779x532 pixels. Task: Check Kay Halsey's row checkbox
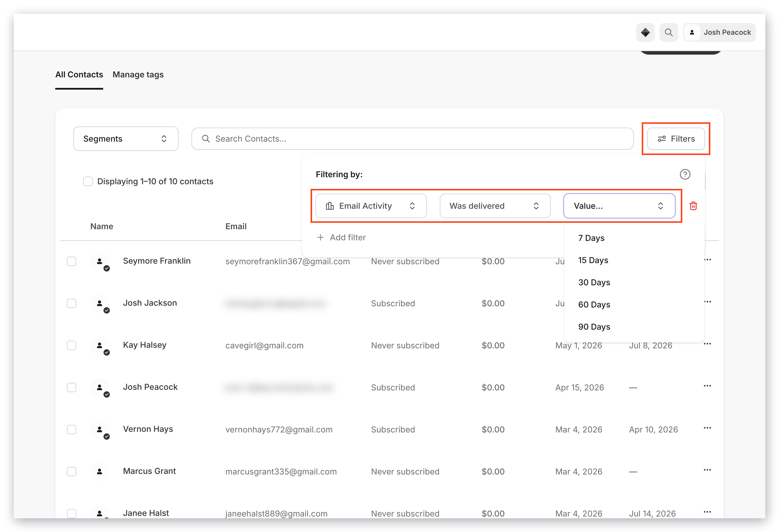point(71,345)
